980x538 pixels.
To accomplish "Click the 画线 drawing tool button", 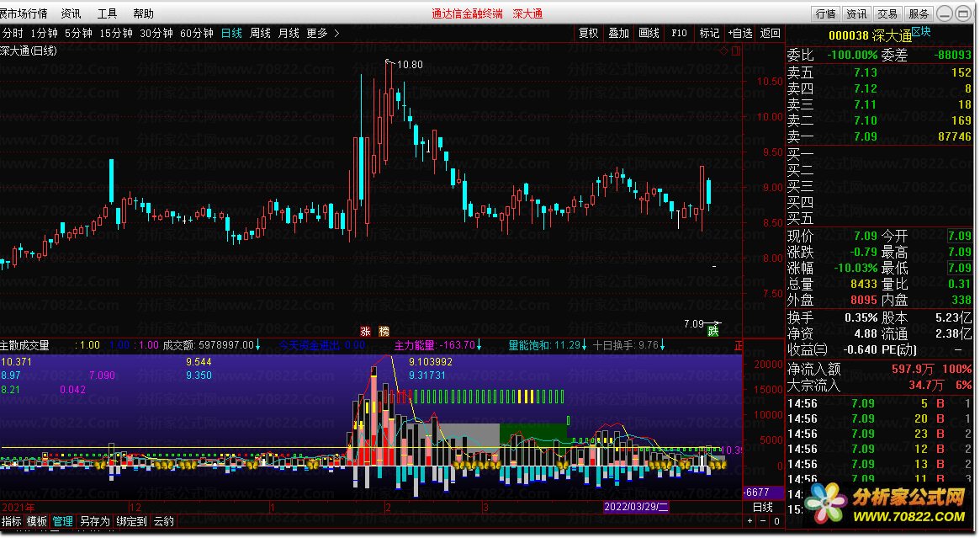I will [649, 33].
